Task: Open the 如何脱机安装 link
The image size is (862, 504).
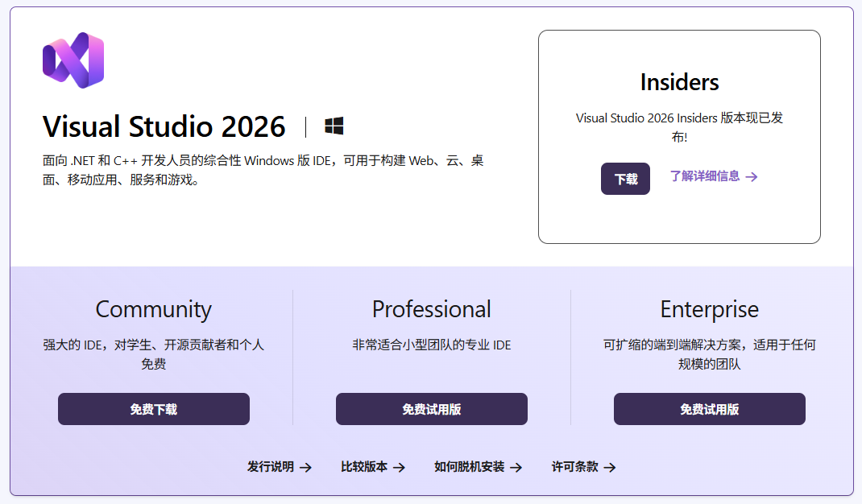Action: coord(478,467)
